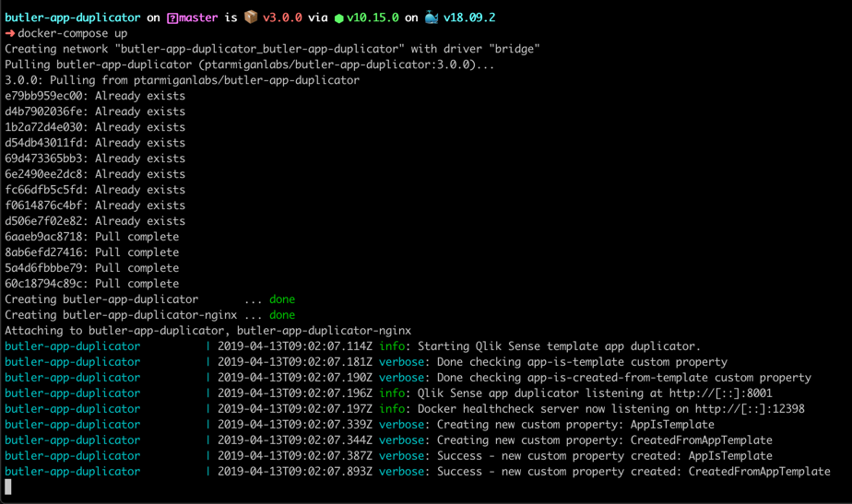852x504 pixels.
Task: Click 'Creating new custom property: CreatedFromAppTemplate' message
Action: [x=605, y=440]
